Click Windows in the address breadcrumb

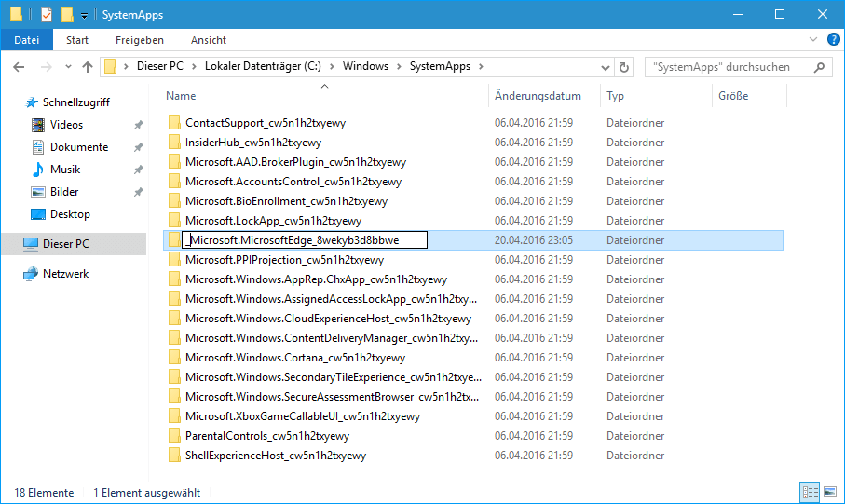coord(365,66)
